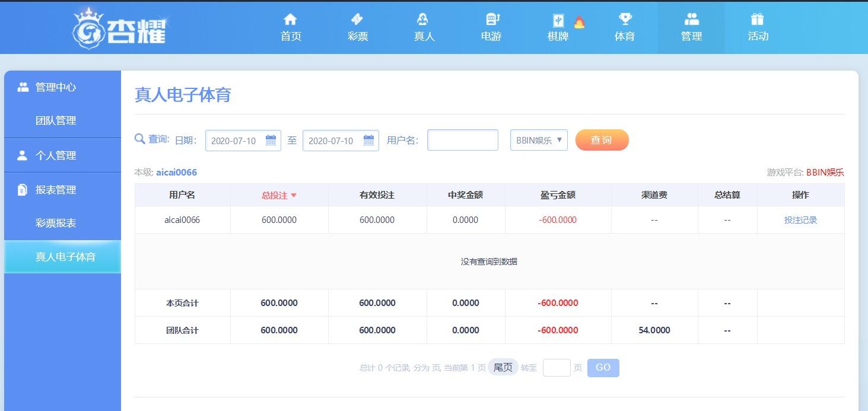The width and height of the screenshot is (868, 411).
Task: Select 彩票报表 in the sidebar
Action: 56,224
